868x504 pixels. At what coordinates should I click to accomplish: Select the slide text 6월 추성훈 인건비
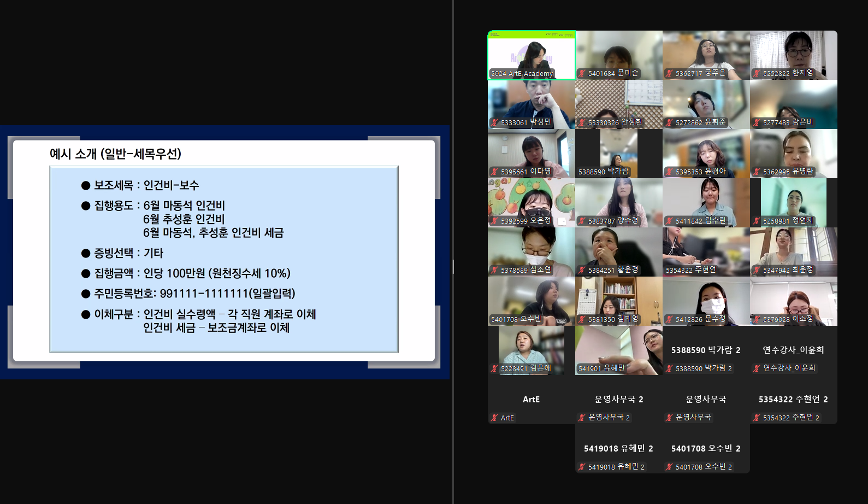click(x=184, y=219)
